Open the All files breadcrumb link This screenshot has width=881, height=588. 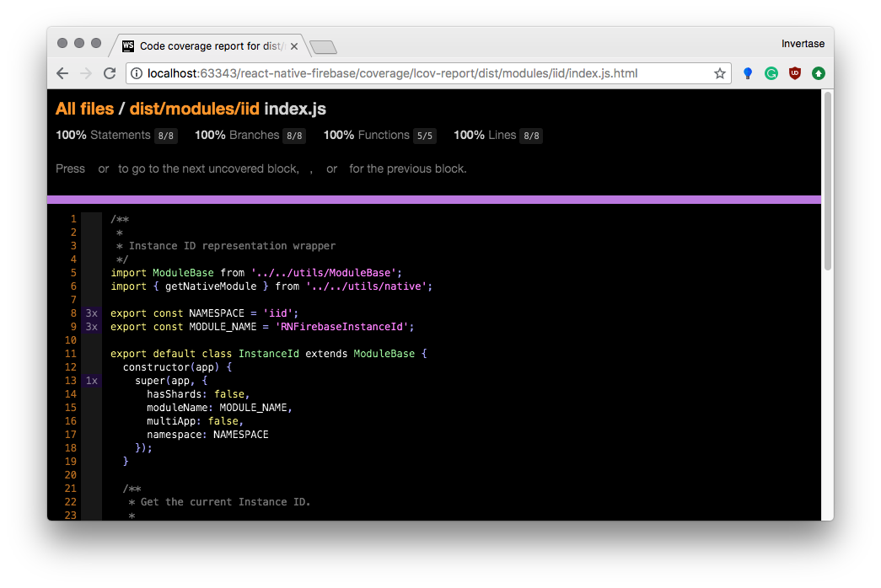point(85,109)
